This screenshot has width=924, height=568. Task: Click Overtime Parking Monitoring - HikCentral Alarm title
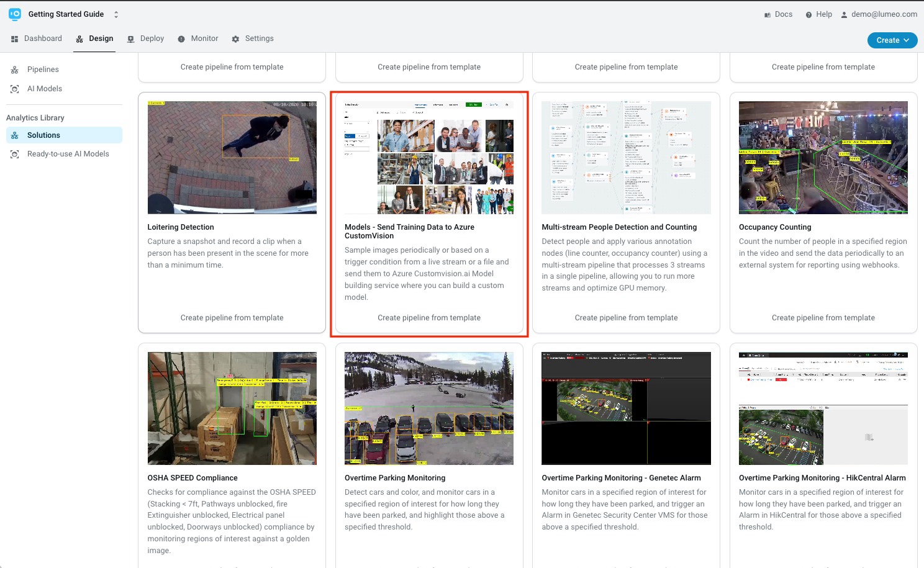click(822, 478)
